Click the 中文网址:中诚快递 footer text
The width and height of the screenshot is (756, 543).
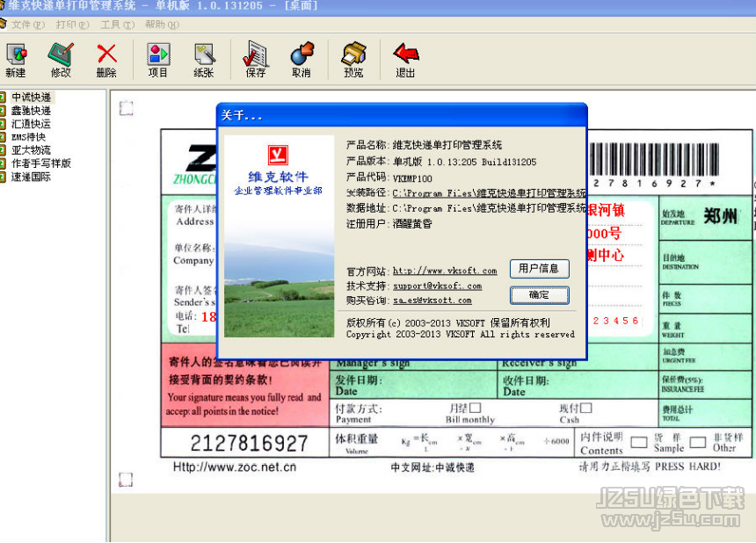433,467
